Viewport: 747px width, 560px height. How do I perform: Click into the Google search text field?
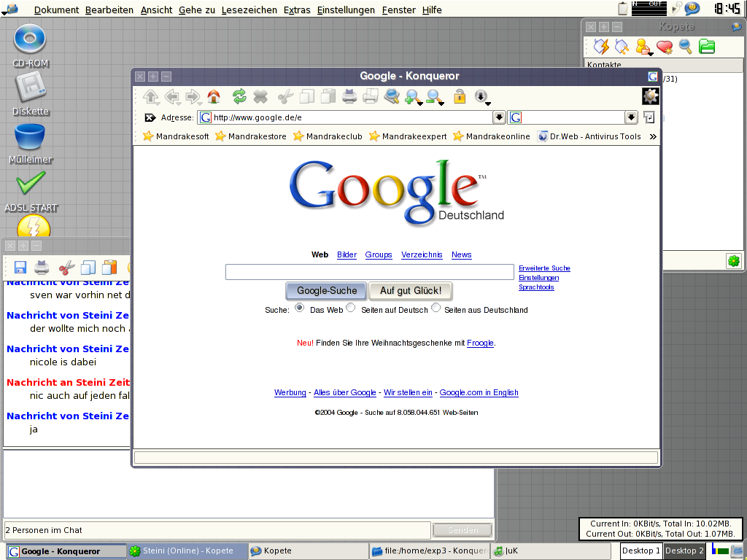(370, 272)
